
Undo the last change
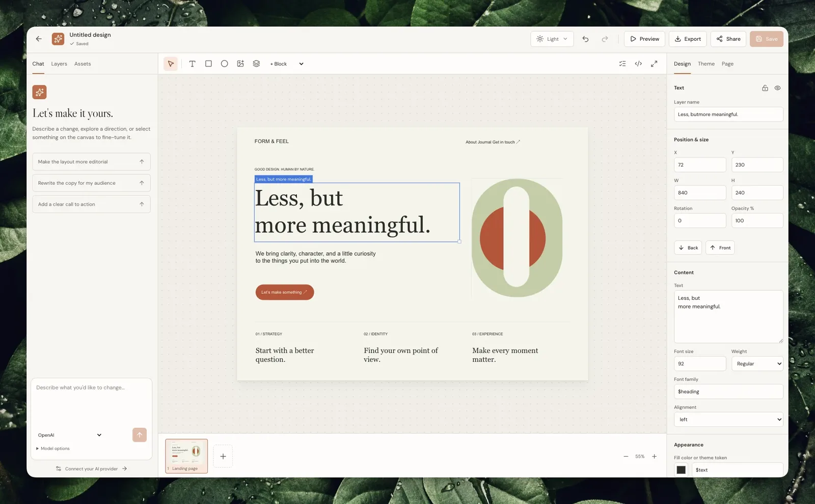point(585,39)
